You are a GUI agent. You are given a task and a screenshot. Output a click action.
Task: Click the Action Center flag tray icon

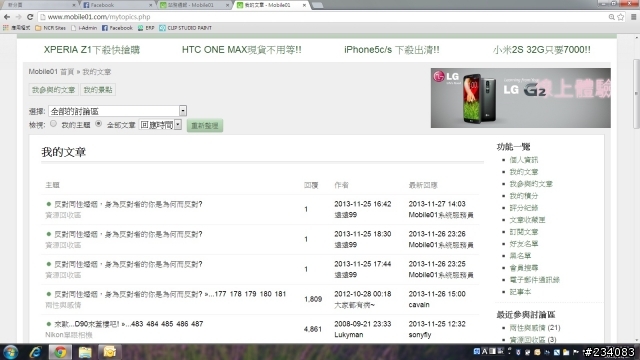pos(576,352)
